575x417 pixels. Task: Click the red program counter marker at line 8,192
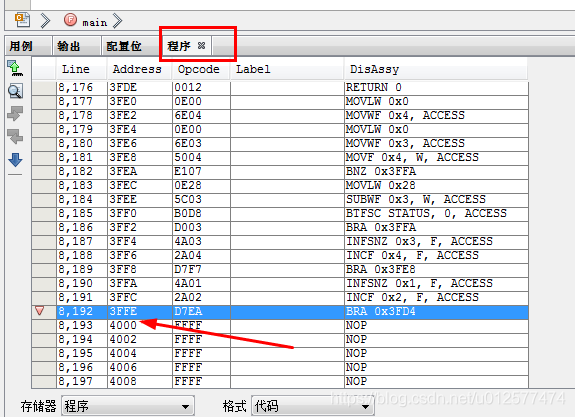pyautogui.click(x=40, y=311)
